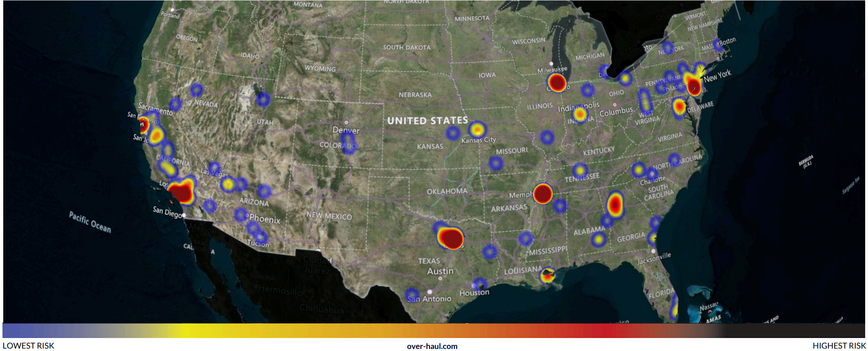Click the WISCONSIN state label

pyautogui.click(x=529, y=41)
